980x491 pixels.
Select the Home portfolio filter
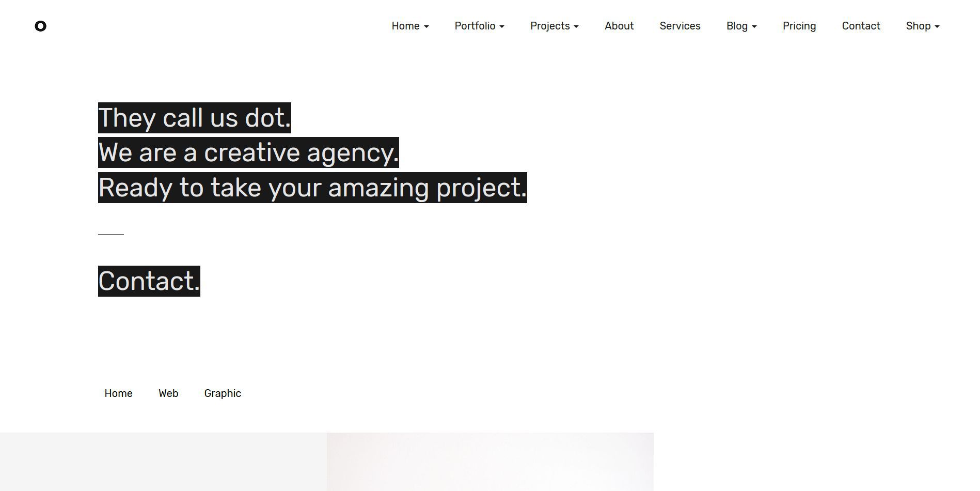point(118,393)
